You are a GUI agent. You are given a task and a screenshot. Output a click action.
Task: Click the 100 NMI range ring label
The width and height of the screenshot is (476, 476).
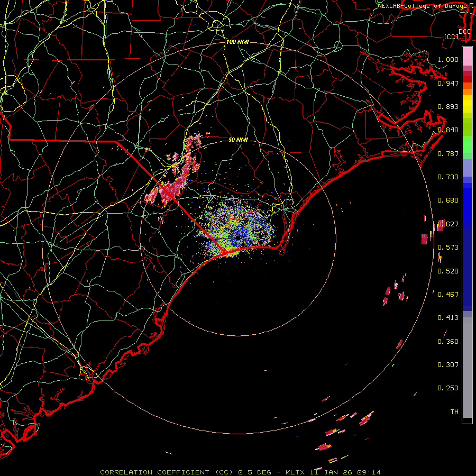point(237,42)
